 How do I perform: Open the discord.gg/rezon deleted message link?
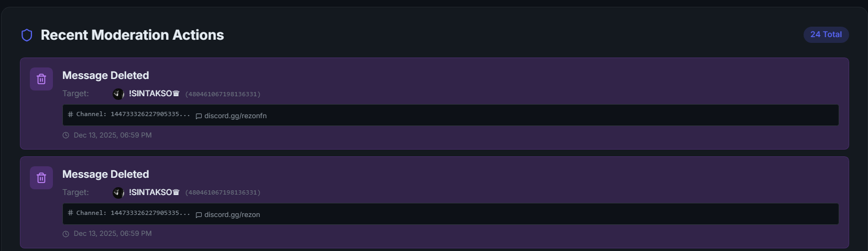pyautogui.click(x=232, y=215)
